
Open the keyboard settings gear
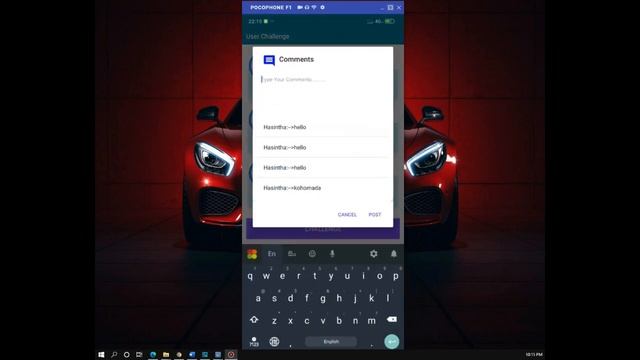[x=373, y=254]
